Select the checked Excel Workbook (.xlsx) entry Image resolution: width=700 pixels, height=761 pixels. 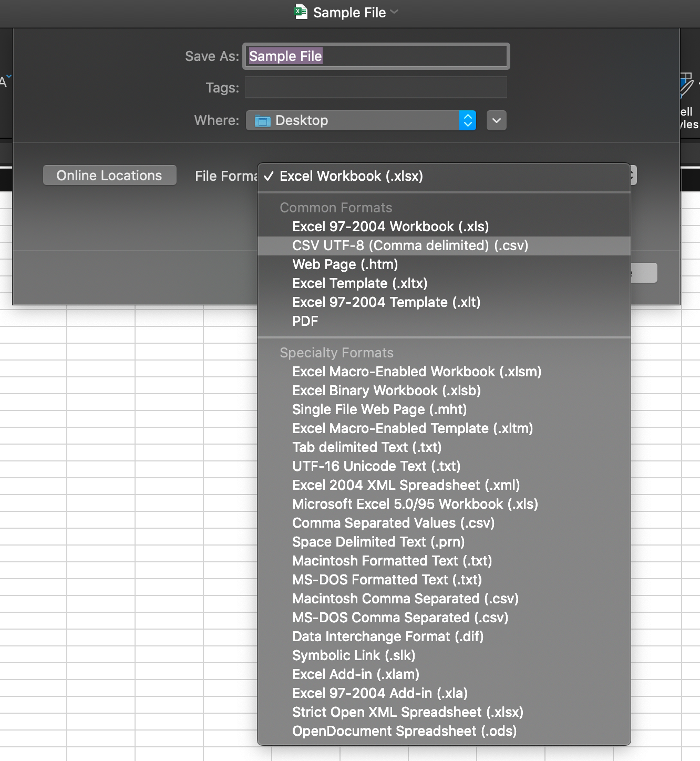352,177
